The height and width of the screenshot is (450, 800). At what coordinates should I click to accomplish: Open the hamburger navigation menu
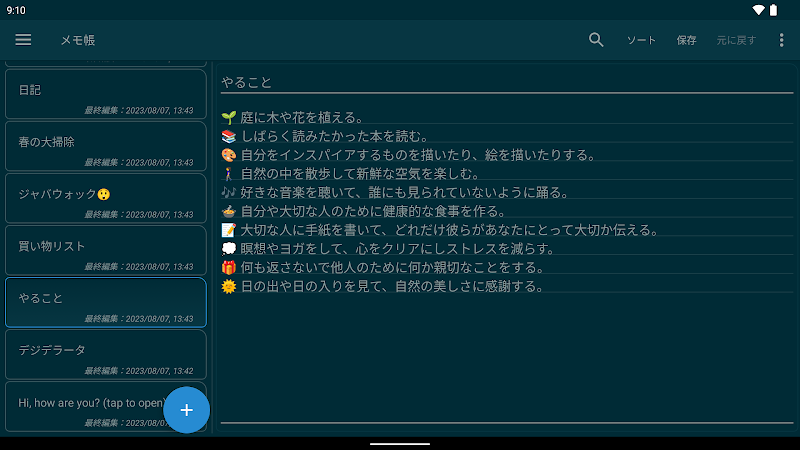(23, 40)
